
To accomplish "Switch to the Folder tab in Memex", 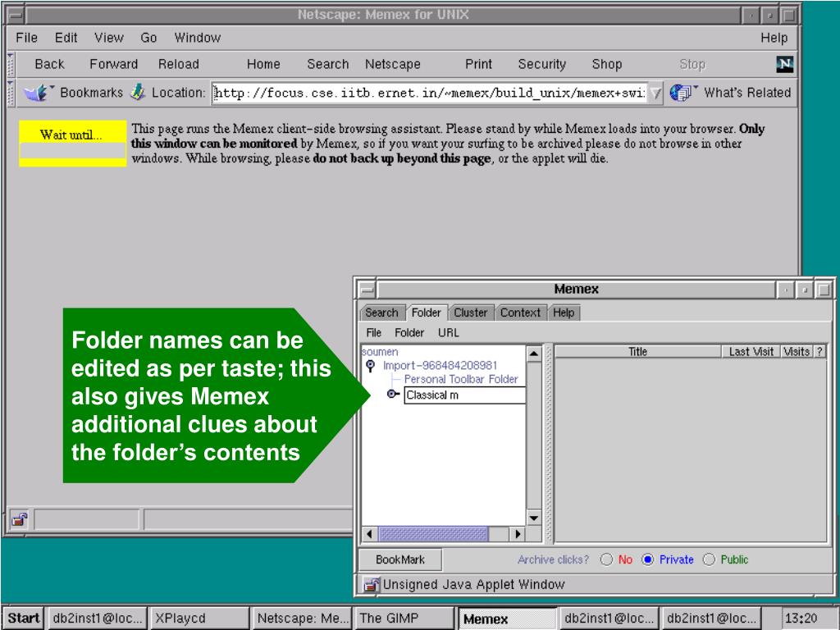I will point(426,313).
